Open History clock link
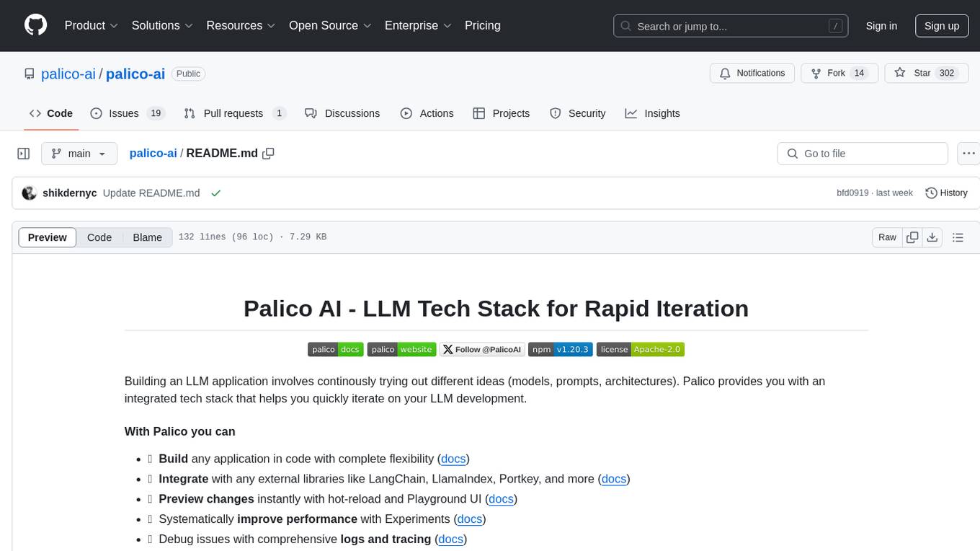Screen dimensions: 980x551 [x=946, y=193]
